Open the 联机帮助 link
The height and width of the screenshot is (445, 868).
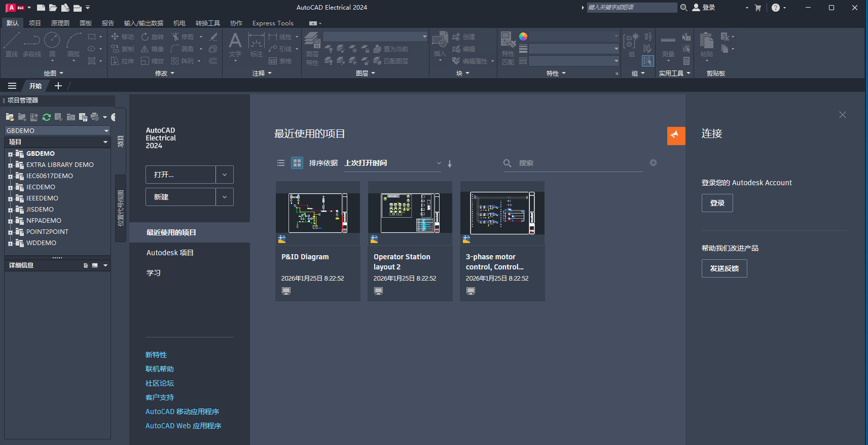[x=159, y=369]
